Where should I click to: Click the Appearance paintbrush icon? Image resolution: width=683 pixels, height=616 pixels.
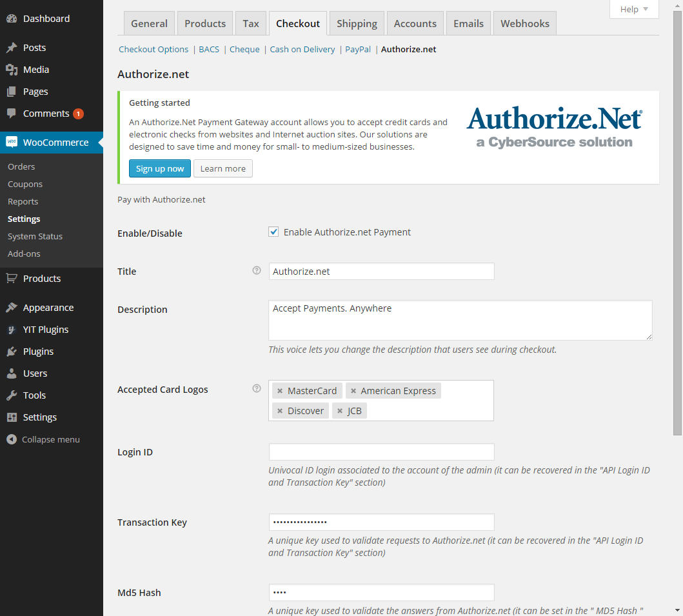[12, 308]
